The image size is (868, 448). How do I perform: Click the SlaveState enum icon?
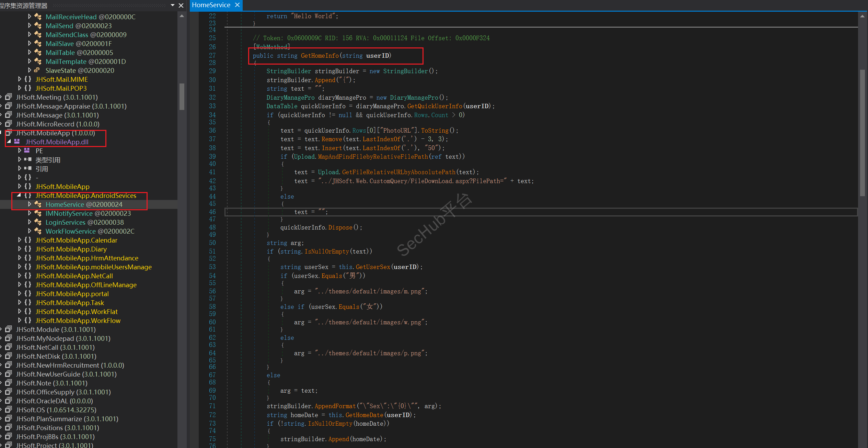pos(37,70)
